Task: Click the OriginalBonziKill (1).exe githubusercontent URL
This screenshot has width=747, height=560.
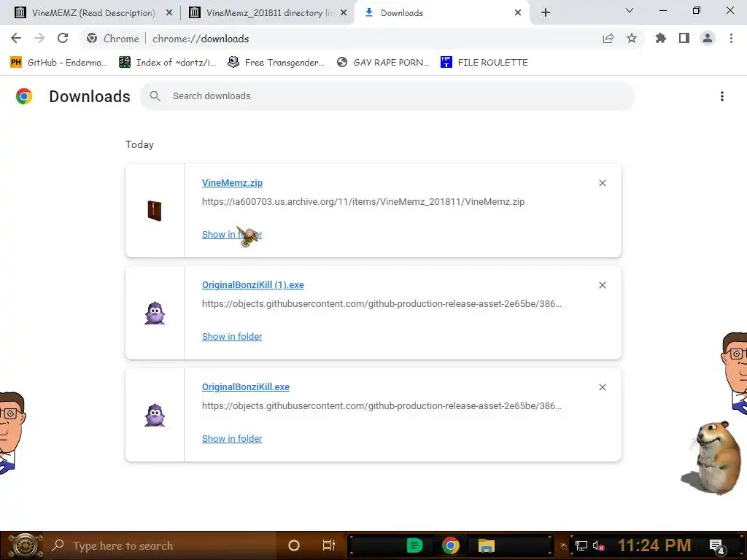Action: [x=382, y=304]
